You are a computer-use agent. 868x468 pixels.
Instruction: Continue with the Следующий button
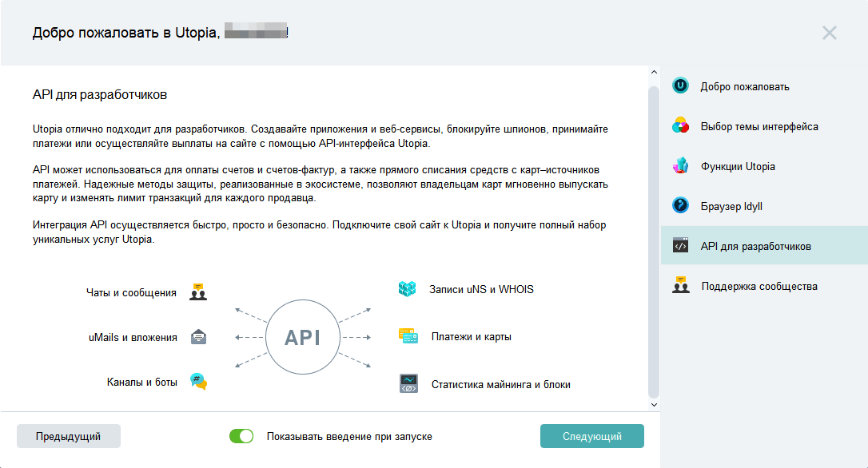(591, 436)
